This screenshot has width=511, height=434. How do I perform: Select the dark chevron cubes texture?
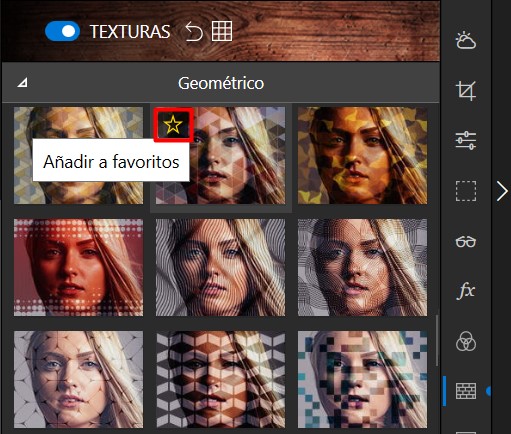pyautogui.click(x=221, y=379)
